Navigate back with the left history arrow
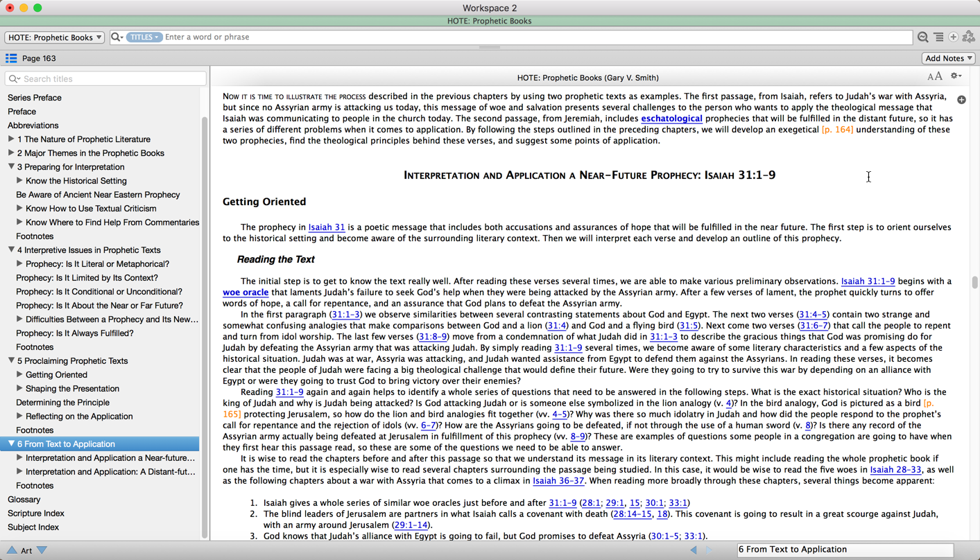Image resolution: width=980 pixels, height=560 pixels. [694, 550]
